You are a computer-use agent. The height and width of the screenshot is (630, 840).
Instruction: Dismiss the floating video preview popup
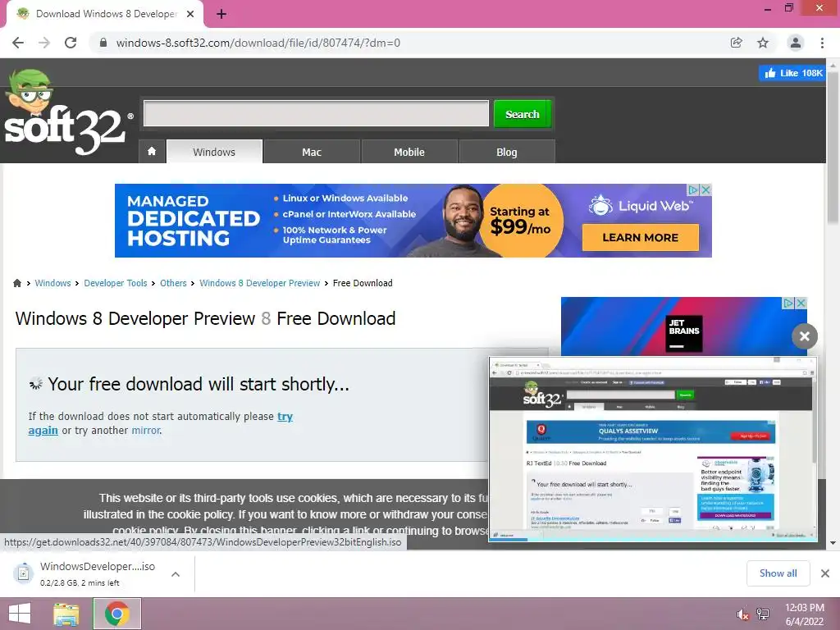(805, 336)
